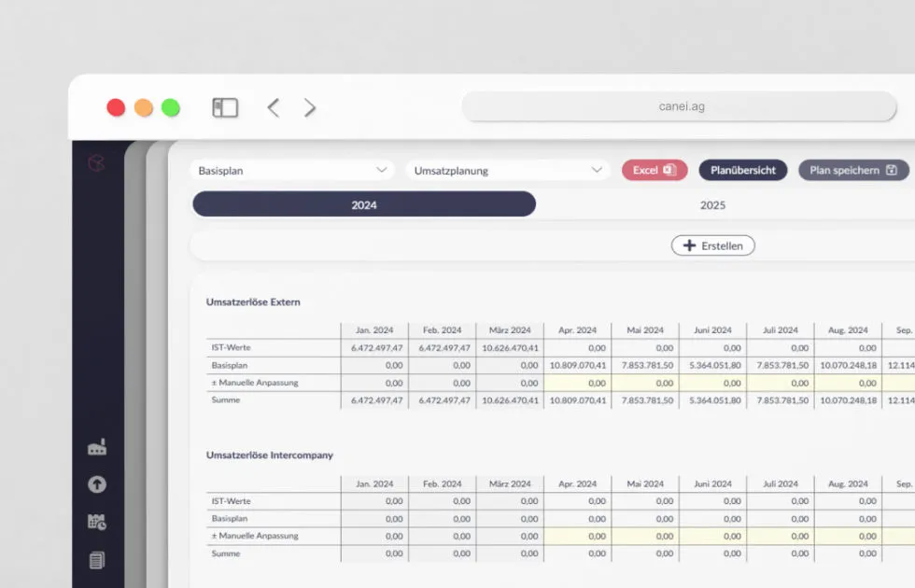Select Extern IST-Werte Jan. 2024 value 6.472.497,47

377,347
